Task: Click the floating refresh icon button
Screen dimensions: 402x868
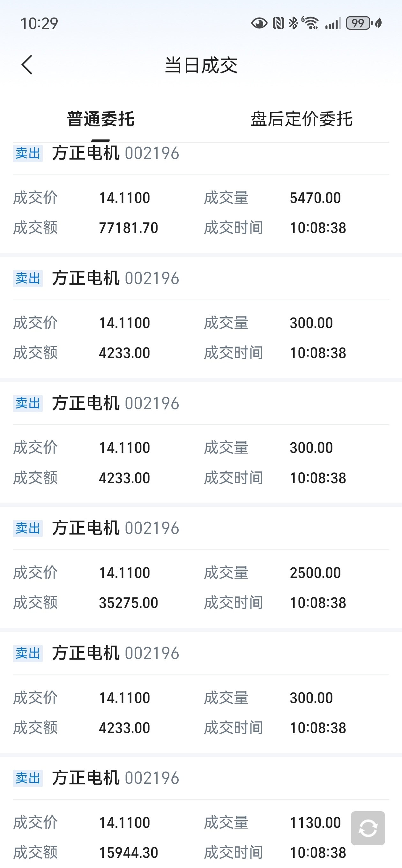Action: (x=368, y=828)
